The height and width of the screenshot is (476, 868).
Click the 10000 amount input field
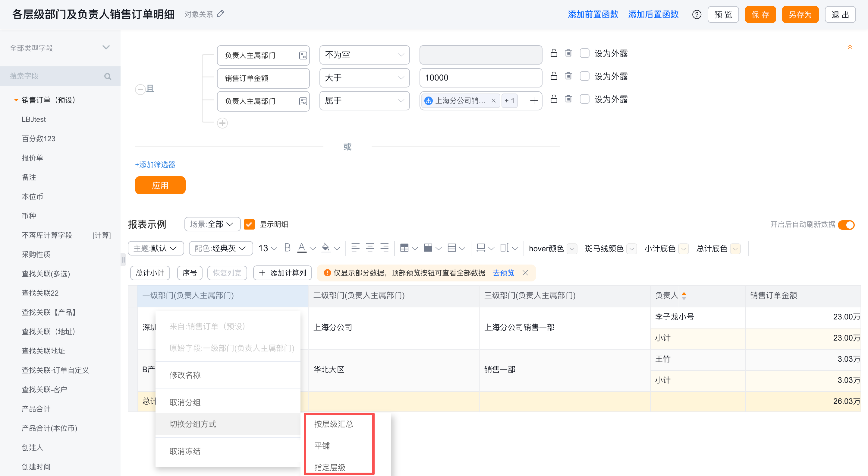click(480, 78)
